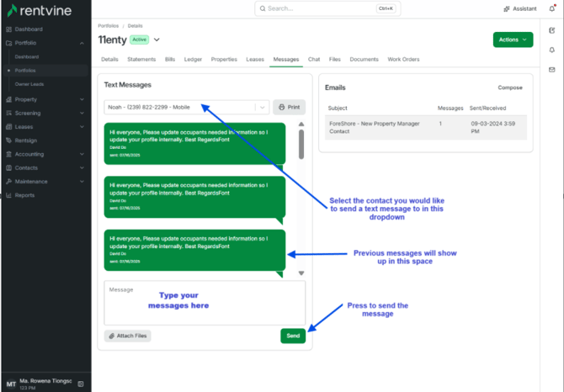This screenshot has width=564, height=392.
Task: Open Portfolios sidebar sub-item
Action: pyautogui.click(x=25, y=71)
